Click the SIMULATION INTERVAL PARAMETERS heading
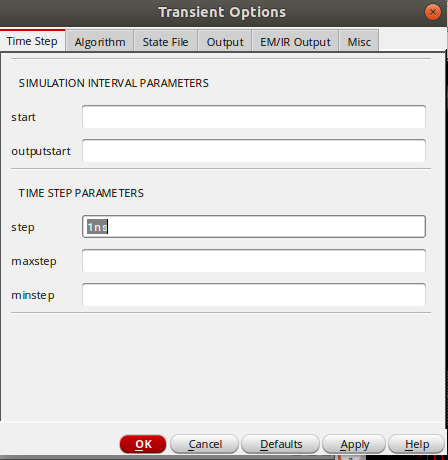 pos(114,83)
